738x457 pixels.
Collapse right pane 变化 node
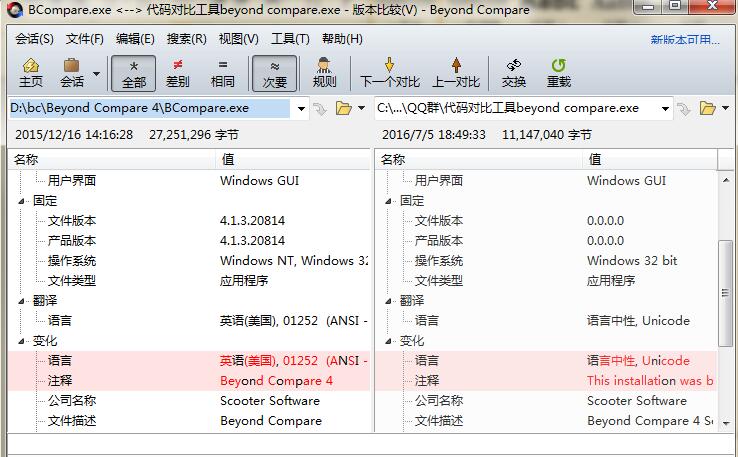point(388,341)
